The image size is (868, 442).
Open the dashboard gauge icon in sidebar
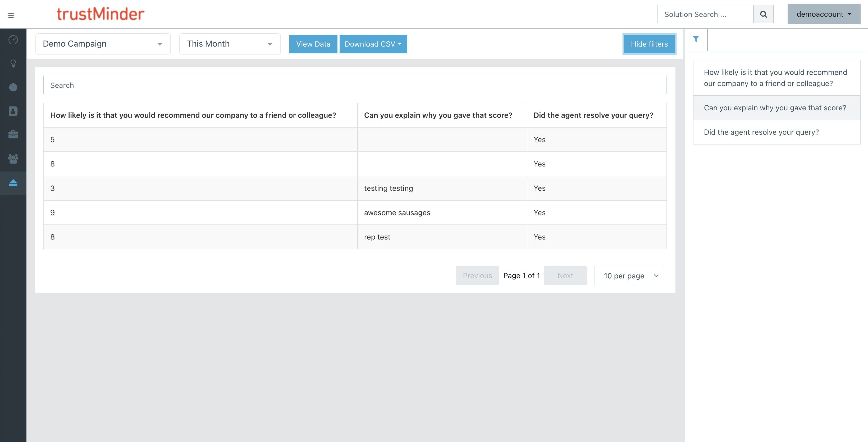[13, 40]
